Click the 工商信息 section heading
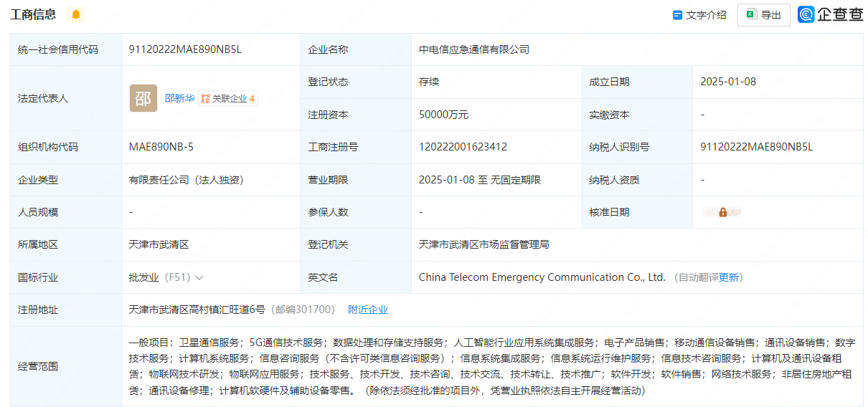Viewport: 868px width, 407px height. point(33,14)
